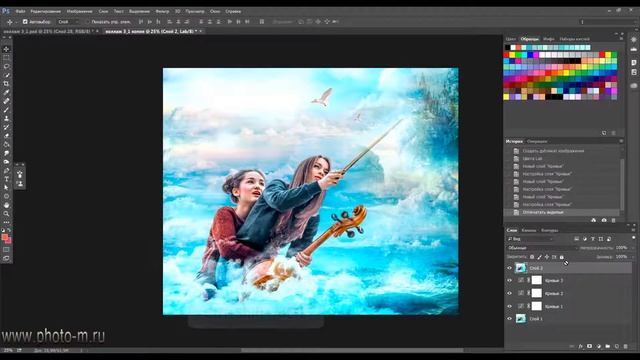
Task: Select the Eraser tool
Action: pos(6,136)
